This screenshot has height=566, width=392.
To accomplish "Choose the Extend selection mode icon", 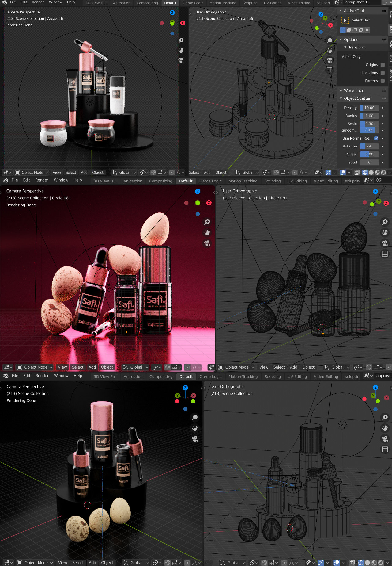I will [349, 30].
